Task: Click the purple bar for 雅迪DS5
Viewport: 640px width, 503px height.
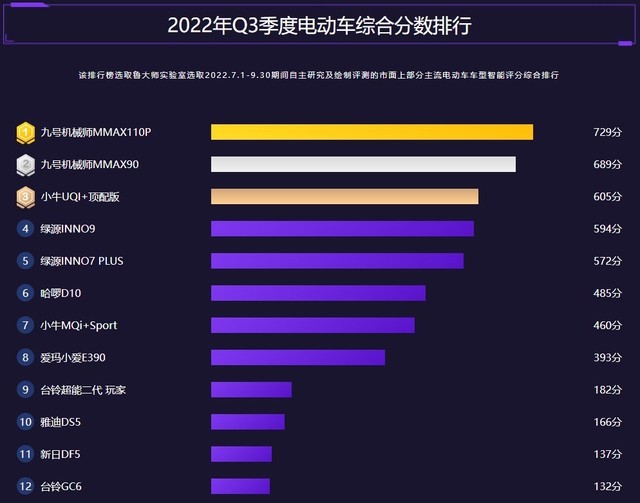Action: [x=248, y=422]
